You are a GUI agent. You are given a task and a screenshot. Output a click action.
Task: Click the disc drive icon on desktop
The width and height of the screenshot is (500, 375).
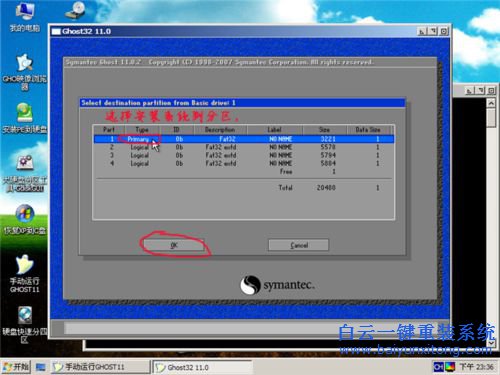coord(75,11)
